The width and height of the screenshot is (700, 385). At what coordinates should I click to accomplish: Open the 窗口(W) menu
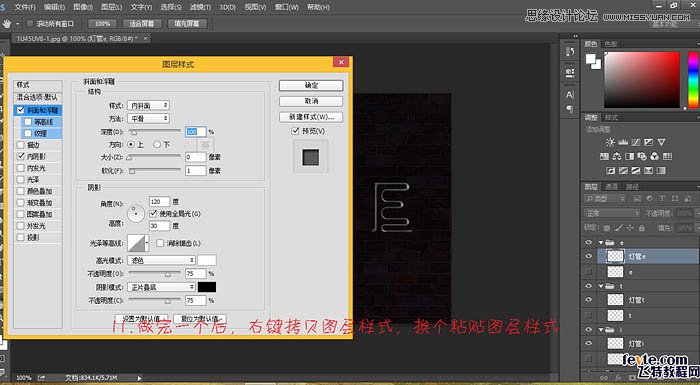click(x=287, y=7)
